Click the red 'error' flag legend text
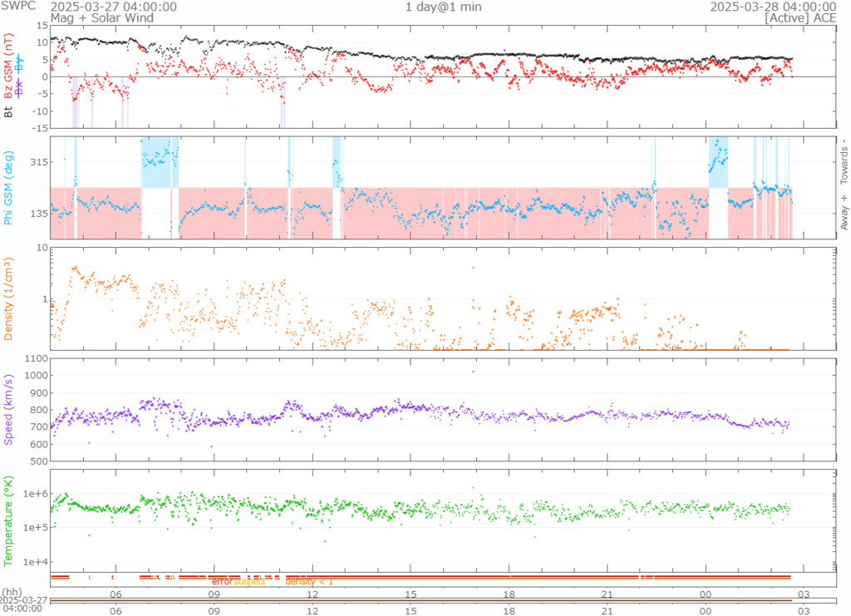 pos(222,581)
